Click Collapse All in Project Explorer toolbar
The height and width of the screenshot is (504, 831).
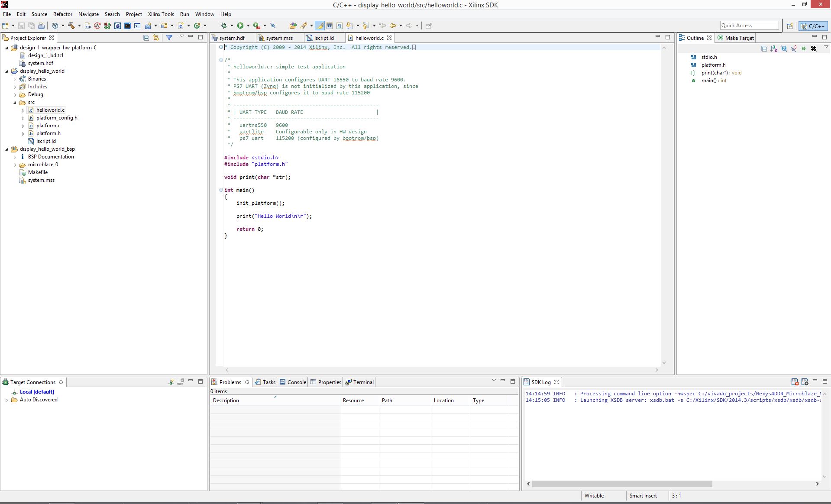pyautogui.click(x=146, y=38)
